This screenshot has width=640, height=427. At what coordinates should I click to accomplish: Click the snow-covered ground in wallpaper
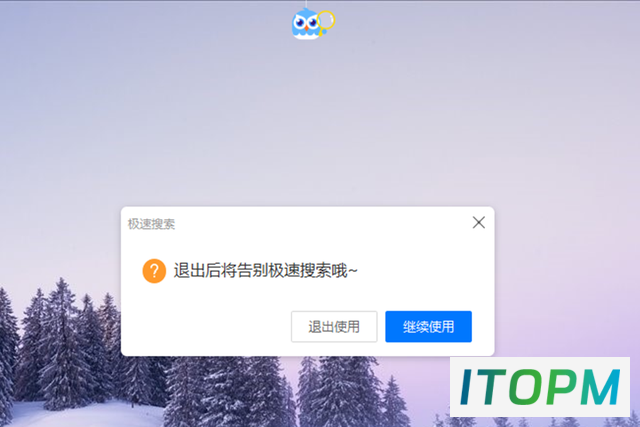82,414
